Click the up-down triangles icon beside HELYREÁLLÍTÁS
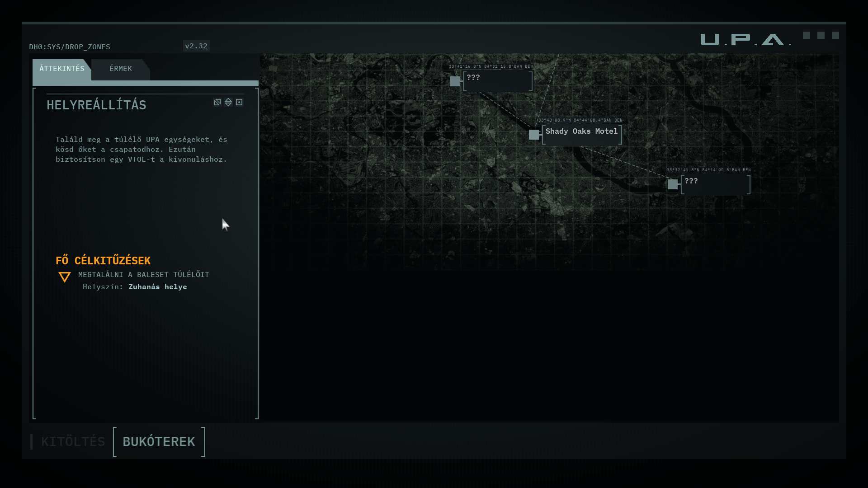Image resolution: width=868 pixels, height=488 pixels. click(x=228, y=102)
